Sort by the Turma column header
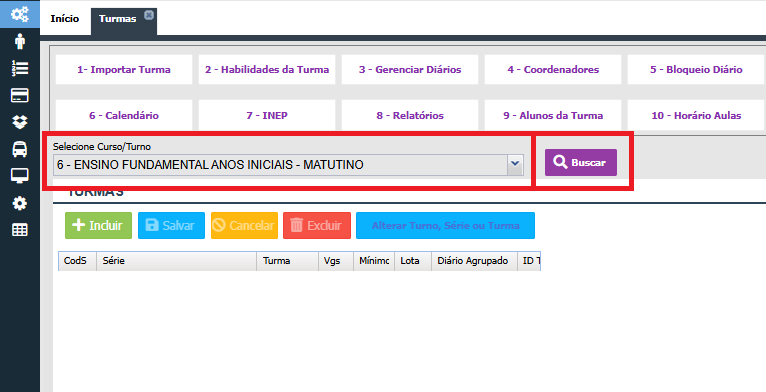 click(x=288, y=261)
